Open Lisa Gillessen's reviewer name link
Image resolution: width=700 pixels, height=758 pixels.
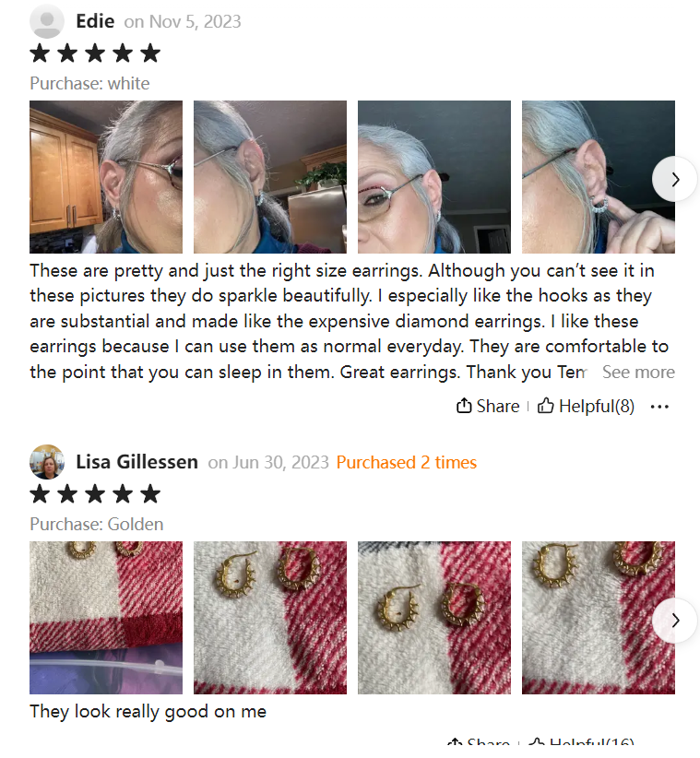click(x=136, y=462)
